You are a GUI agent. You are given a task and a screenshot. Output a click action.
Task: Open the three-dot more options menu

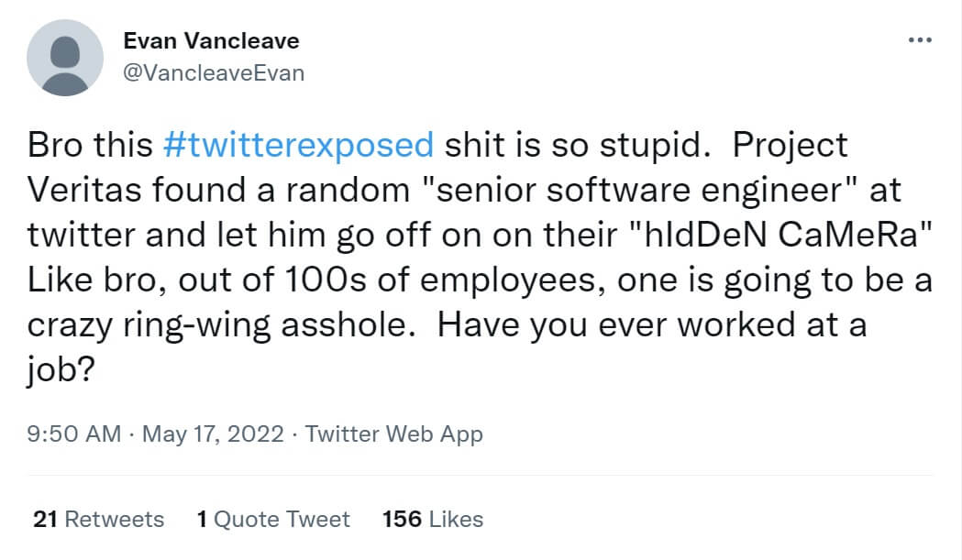tap(919, 41)
